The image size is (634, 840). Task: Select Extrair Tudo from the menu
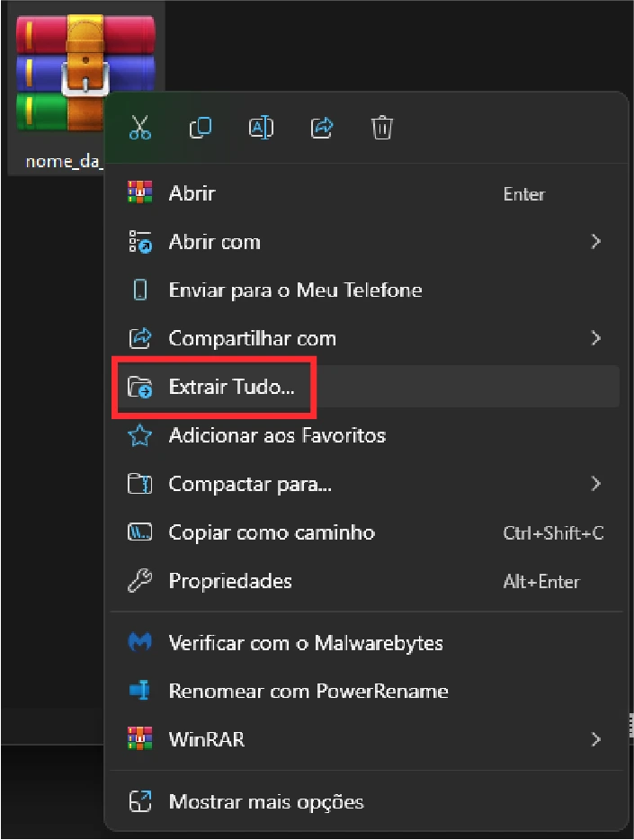(x=231, y=387)
